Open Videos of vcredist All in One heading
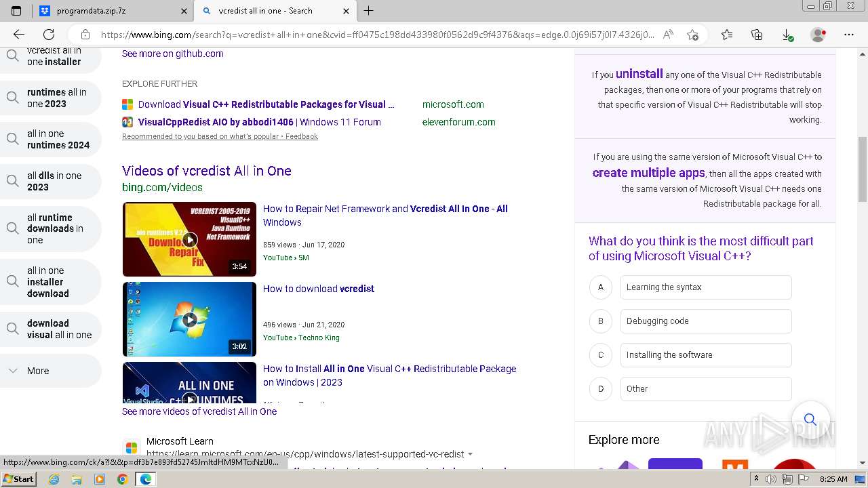868x488 pixels. (x=207, y=171)
